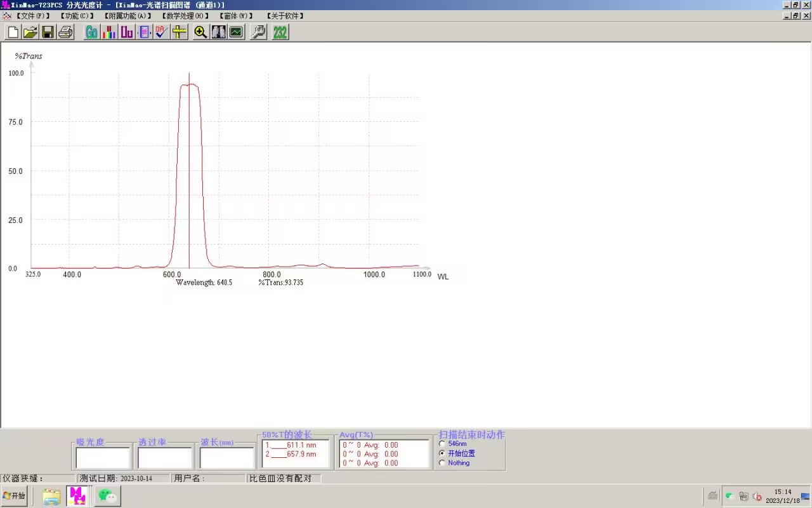Click the 测试日期 2023-10-14 status field
Image resolution: width=812 pixels, height=508 pixels.
pyautogui.click(x=124, y=478)
